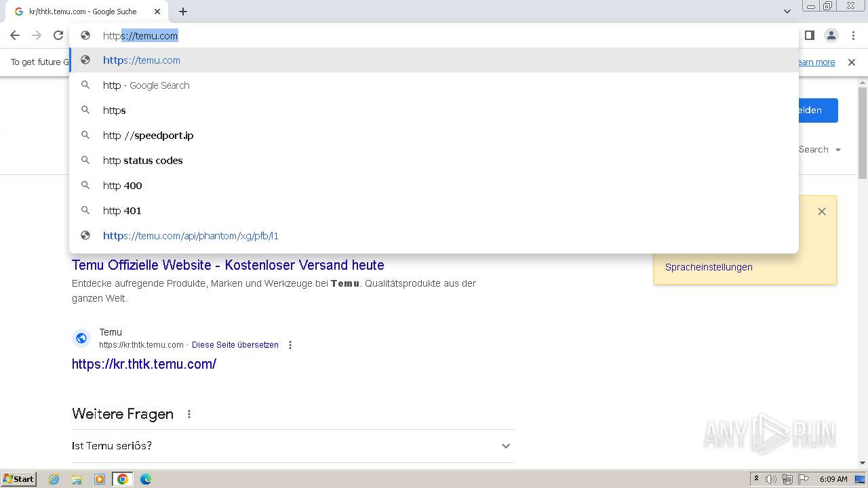Screen dimensions: 868x488
Task: Go back with the browser back arrow
Action: click(x=15, y=36)
